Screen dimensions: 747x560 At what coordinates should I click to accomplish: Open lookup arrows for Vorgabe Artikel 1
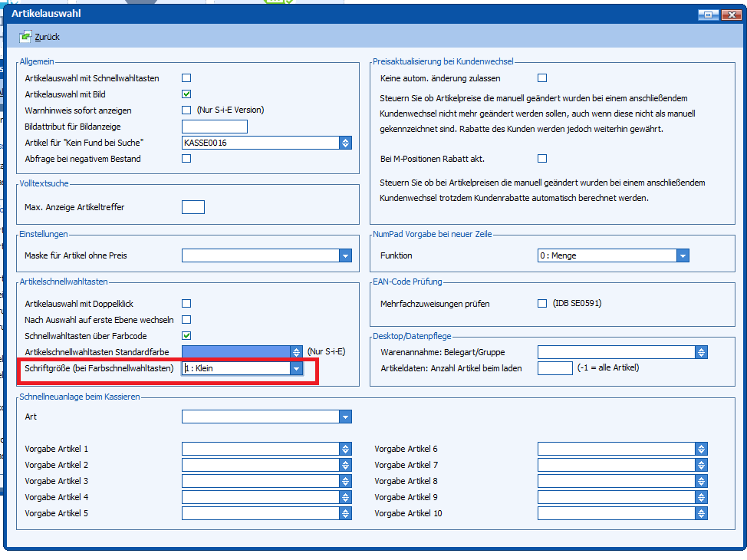345,450
